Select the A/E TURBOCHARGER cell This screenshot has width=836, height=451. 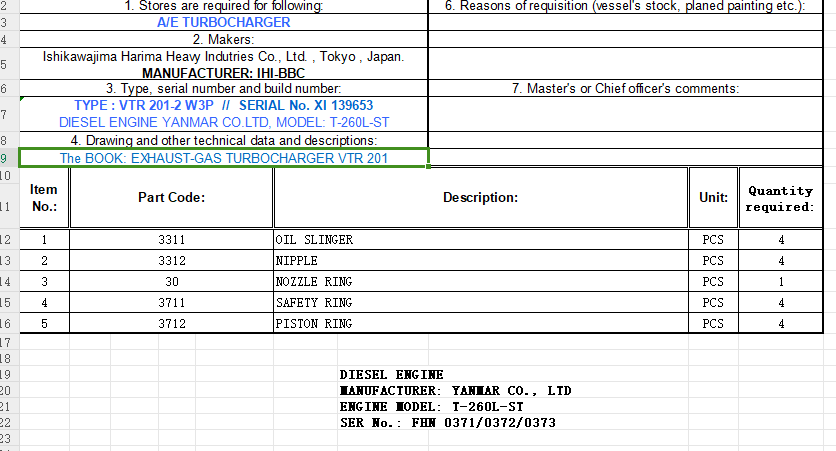(x=223, y=22)
